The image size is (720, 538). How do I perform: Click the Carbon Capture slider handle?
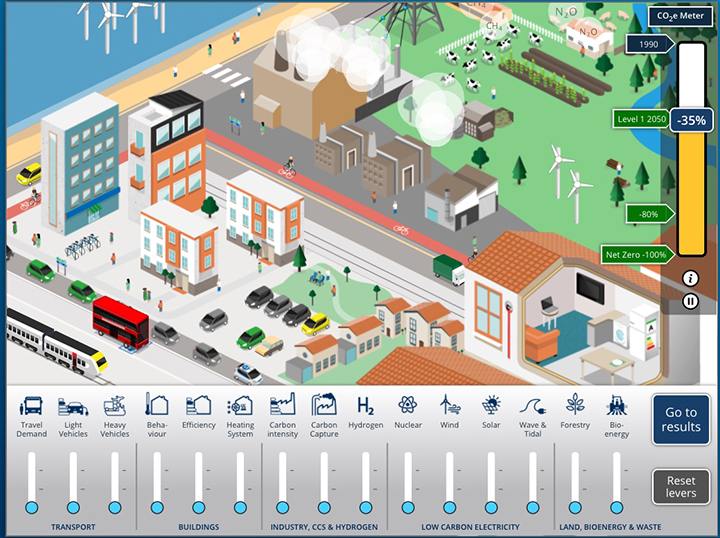pyautogui.click(x=324, y=508)
